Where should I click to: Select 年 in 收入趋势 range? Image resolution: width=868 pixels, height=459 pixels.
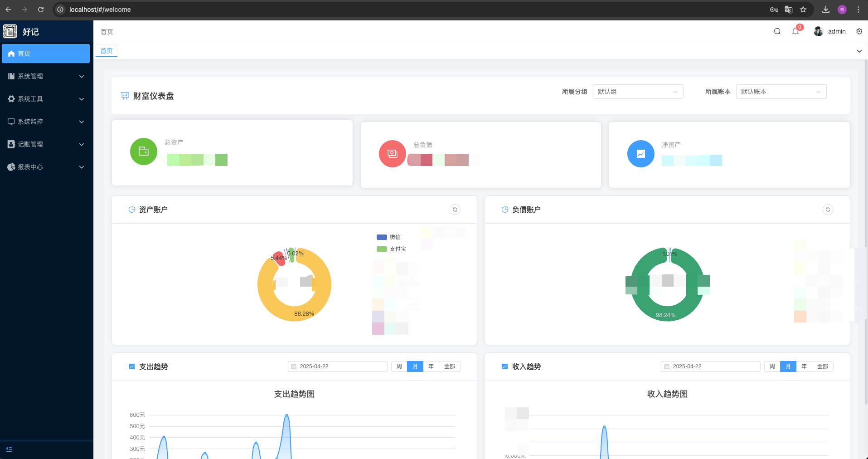(x=804, y=366)
